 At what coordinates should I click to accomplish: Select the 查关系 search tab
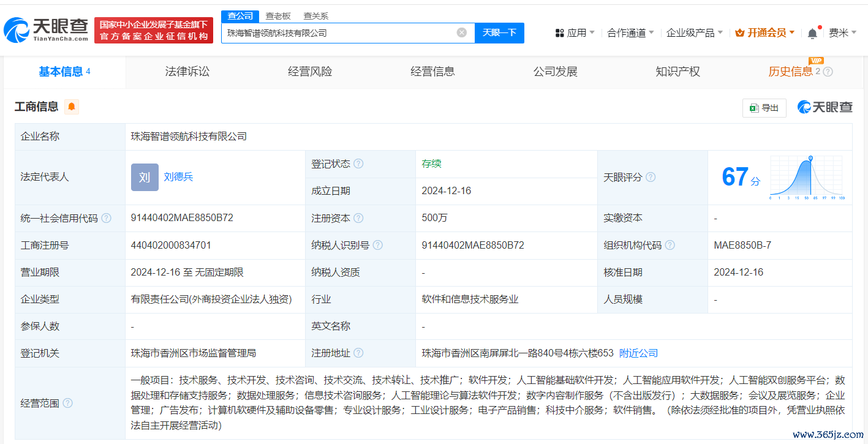(x=315, y=16)
